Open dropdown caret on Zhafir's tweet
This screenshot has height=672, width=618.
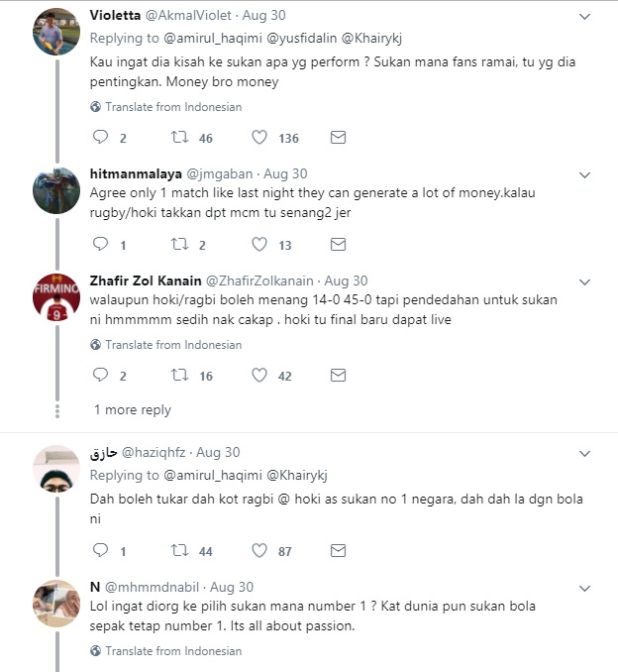point(584,281)
